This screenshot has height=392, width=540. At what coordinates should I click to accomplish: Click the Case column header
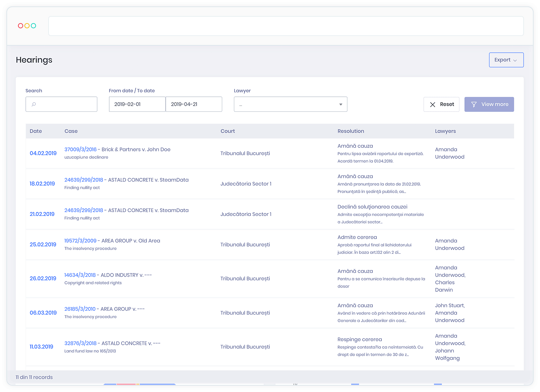coord(71,131)
